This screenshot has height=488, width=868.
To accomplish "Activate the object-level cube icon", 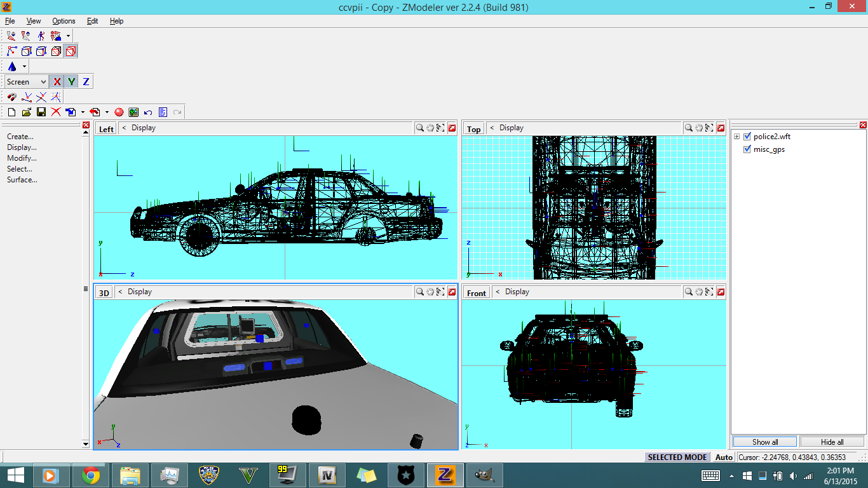I will pos(71,51).
